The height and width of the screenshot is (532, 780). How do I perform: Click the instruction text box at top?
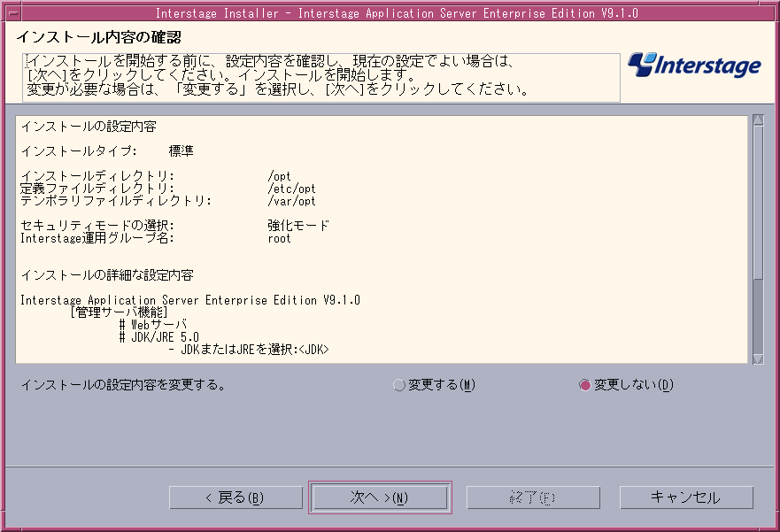point(321,78)
